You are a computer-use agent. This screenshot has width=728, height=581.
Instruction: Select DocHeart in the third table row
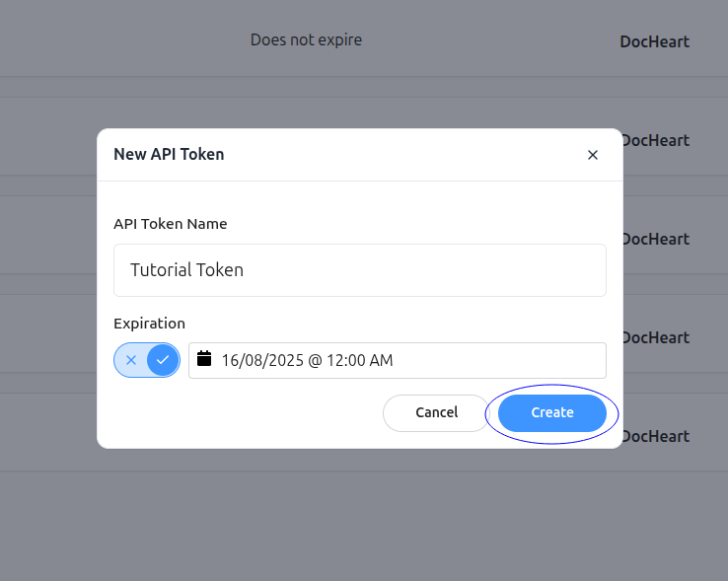(x=657, y=239)
